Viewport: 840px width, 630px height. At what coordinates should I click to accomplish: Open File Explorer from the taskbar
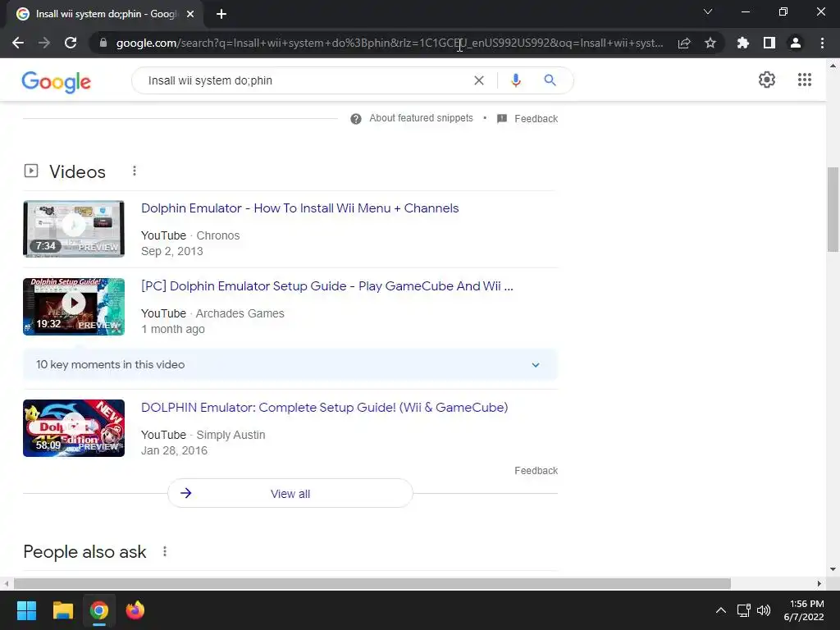point(62,610)
